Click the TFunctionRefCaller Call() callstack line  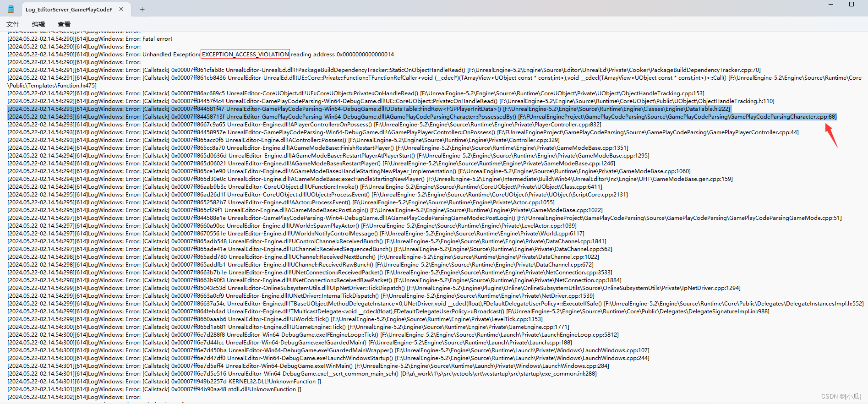(x=434, y=82)
